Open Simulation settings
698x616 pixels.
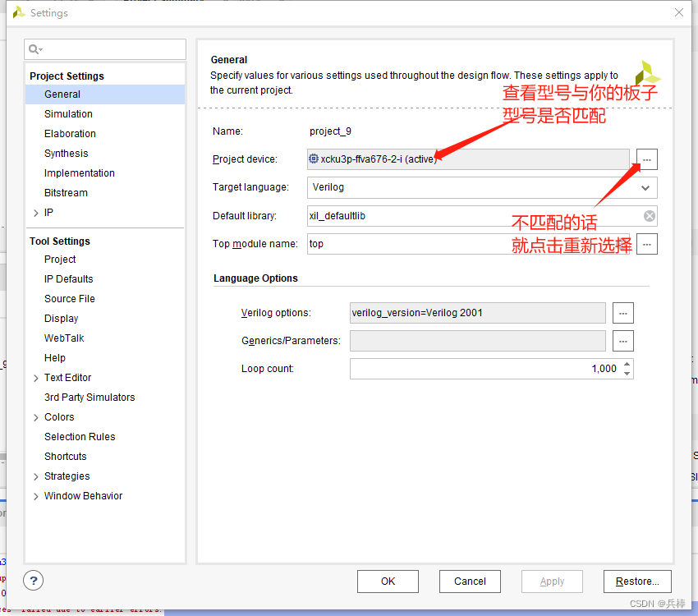68,114
